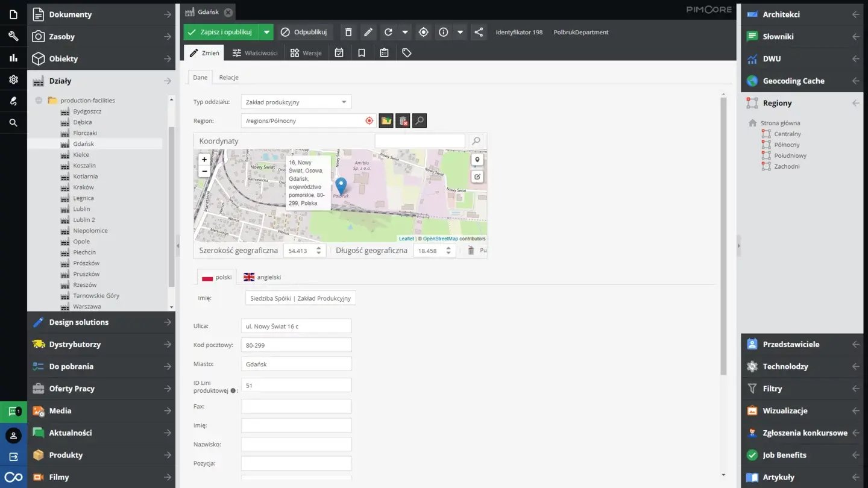Image resolution: width=868 pixels, height=488 pixels.
Task: Open the user profile icon
Action: [x=13, y=435]
